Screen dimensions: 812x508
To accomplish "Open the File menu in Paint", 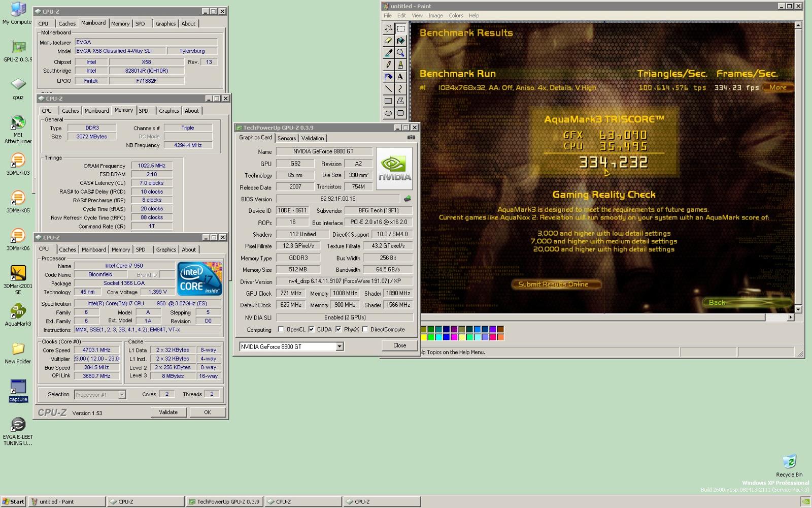I will 388,16.
